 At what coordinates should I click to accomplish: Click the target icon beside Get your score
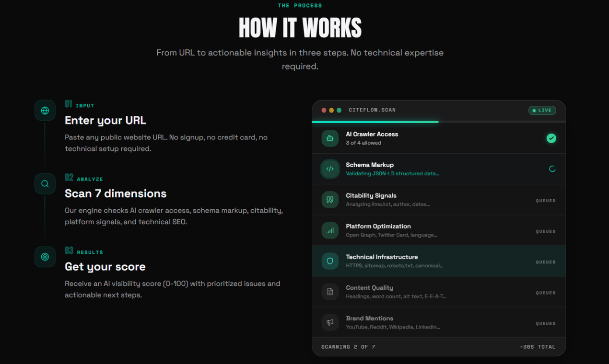[45, 257]
